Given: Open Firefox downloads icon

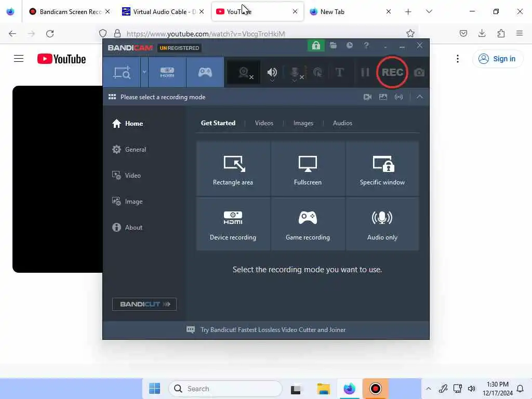Looking at the screenshot, I should 482,33.
